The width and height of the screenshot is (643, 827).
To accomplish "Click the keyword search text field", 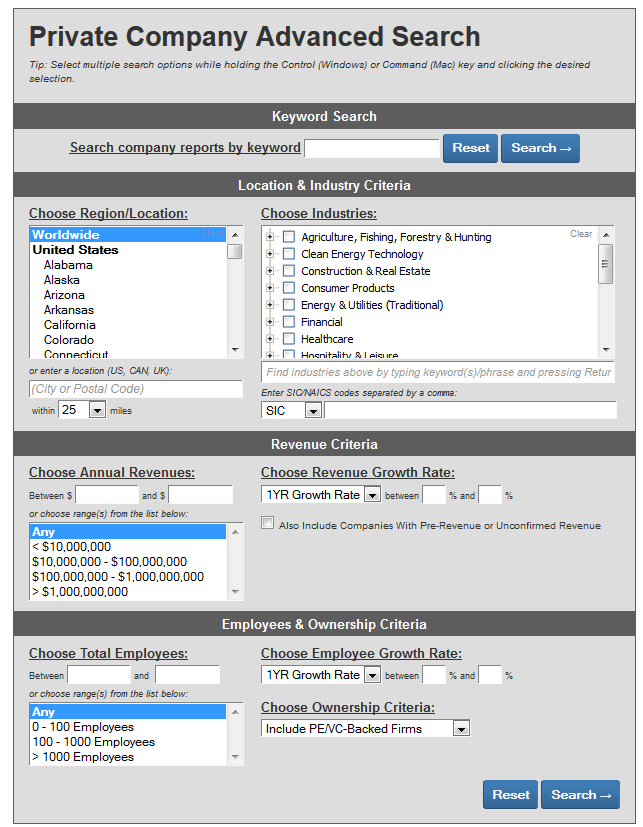I will click(x=371, y=148).
